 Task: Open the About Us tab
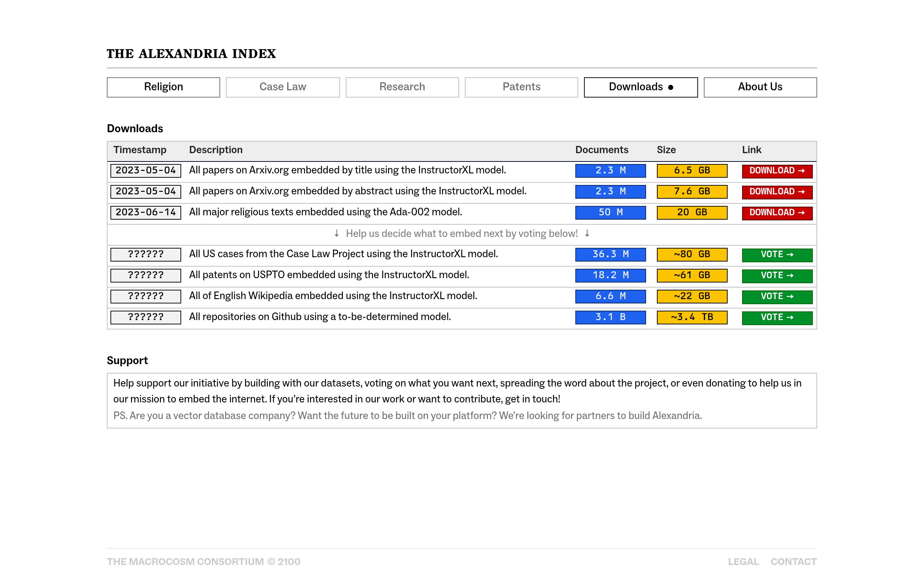pos(760,87)
